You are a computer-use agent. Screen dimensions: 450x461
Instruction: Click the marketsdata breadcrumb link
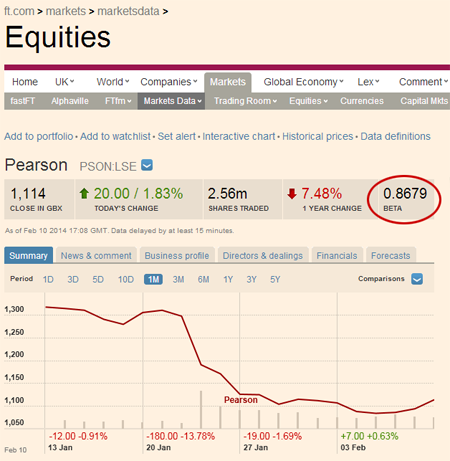128,11
